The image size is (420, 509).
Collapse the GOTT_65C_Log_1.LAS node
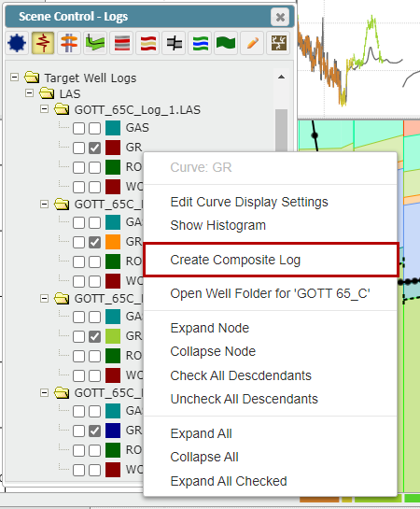point(44,109)
